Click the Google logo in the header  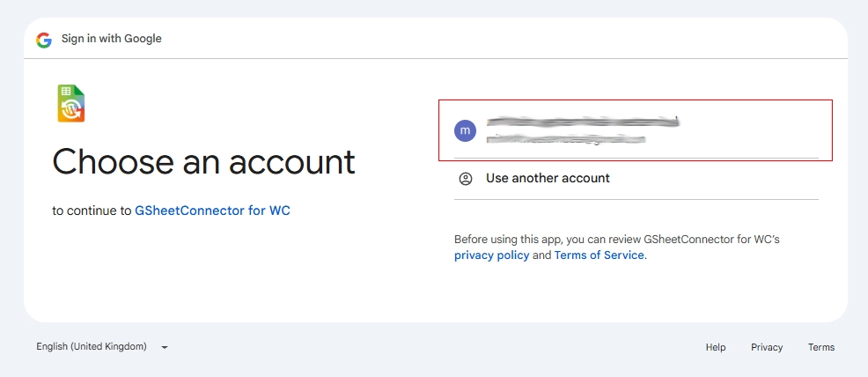44,40
